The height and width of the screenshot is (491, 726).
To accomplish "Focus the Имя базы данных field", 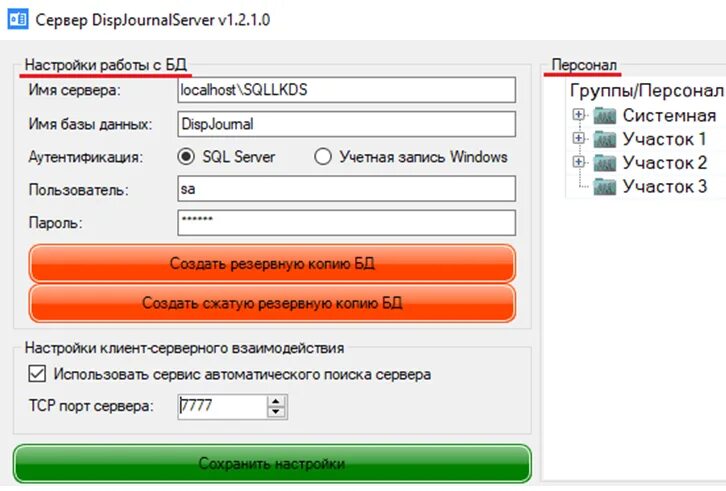I will click(x=346, y=124).
